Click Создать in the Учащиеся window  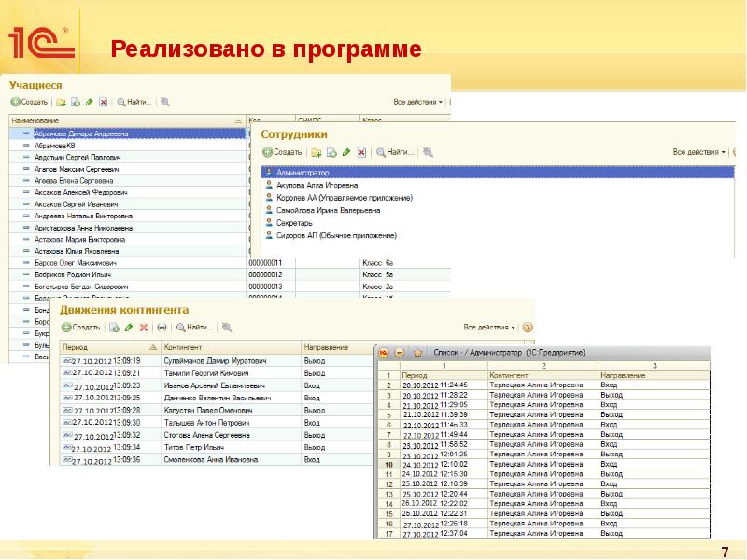click(29, 102)
